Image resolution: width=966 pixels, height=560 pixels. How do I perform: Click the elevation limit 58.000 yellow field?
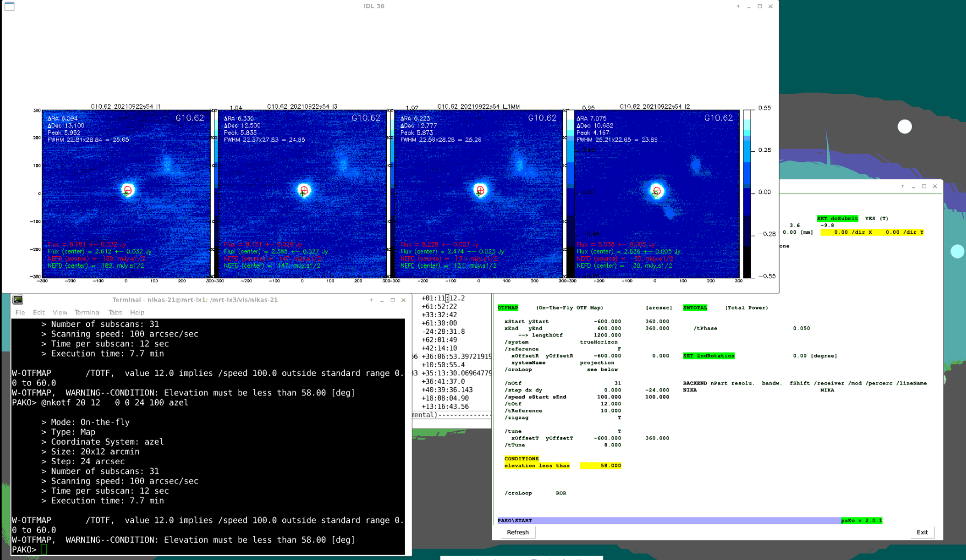(x=601, y=466)
